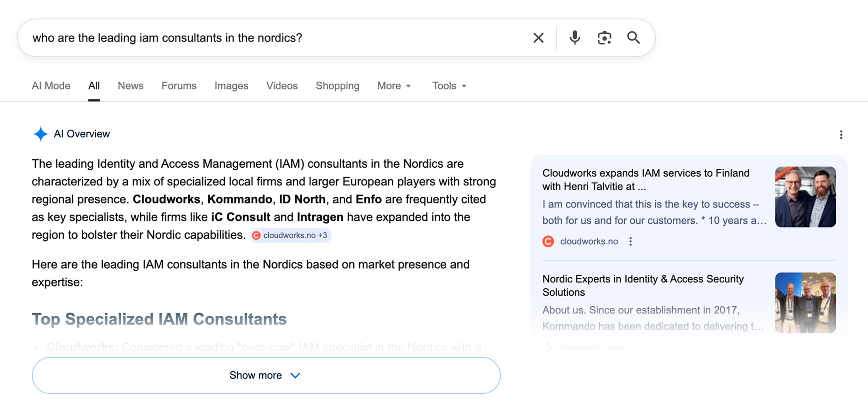Click the search magnifier icon
The width and height of the screenshot is (868, 408).
tap(634, 38)
